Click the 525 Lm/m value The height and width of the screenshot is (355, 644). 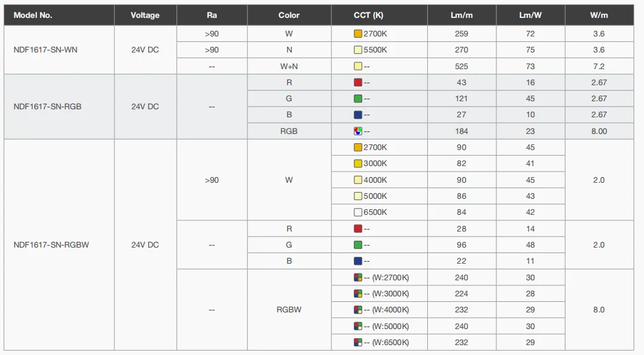point(461,66)
